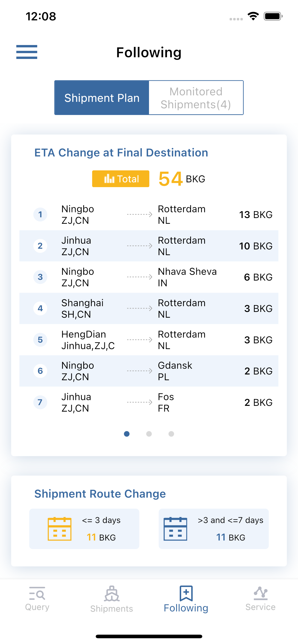Tap the blue calendar icon

[175, 529]
